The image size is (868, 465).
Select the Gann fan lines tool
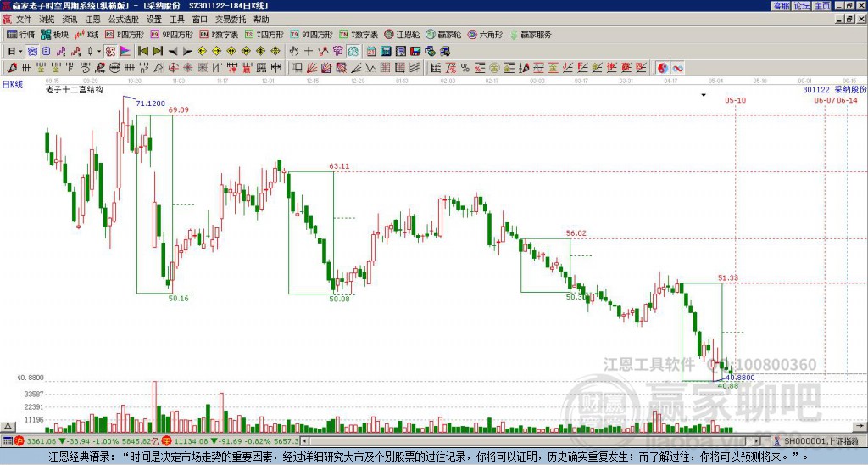(x=312, y=68)
